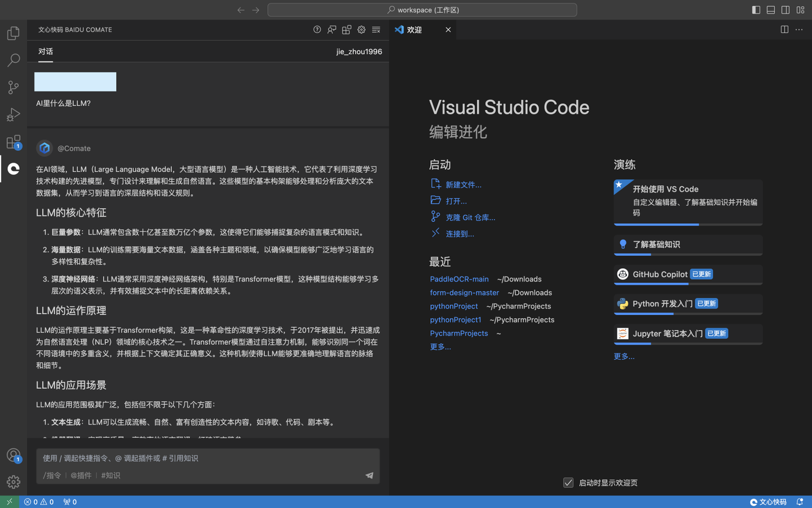Screen dimensions: 812x508
Task: Click 更多... under 最近 list
Action: coord(440,347)
